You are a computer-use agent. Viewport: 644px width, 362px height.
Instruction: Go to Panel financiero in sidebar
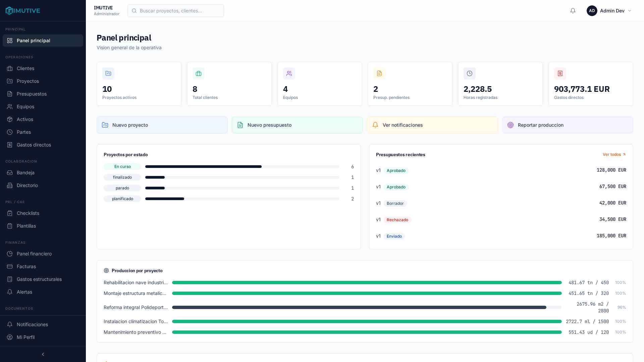34,254
